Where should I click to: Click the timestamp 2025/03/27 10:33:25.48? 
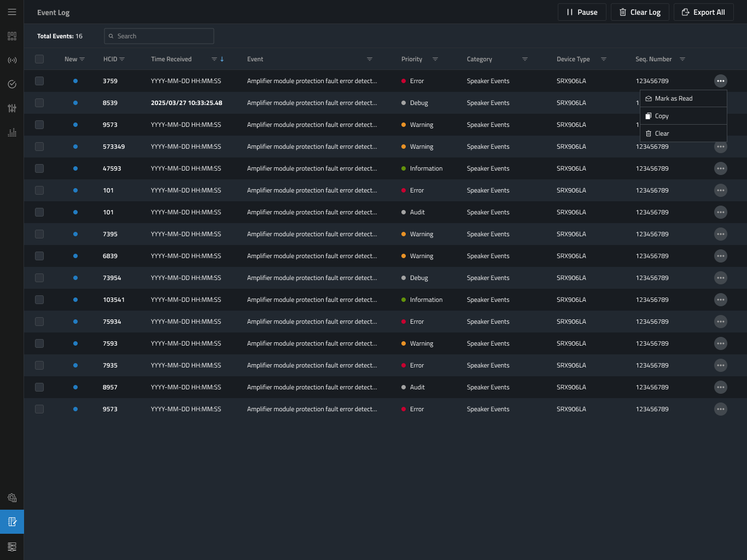(x=186, y=103)
